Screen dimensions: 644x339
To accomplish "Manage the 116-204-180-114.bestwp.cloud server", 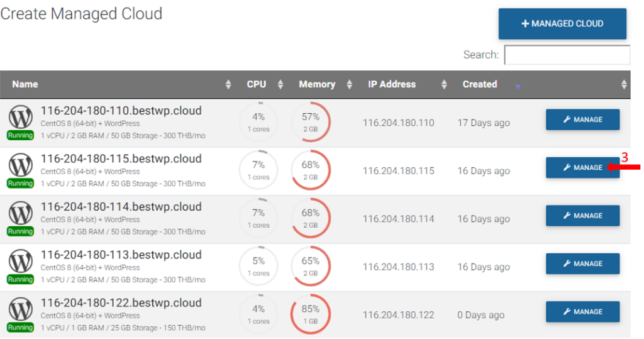I will (582, 216).
